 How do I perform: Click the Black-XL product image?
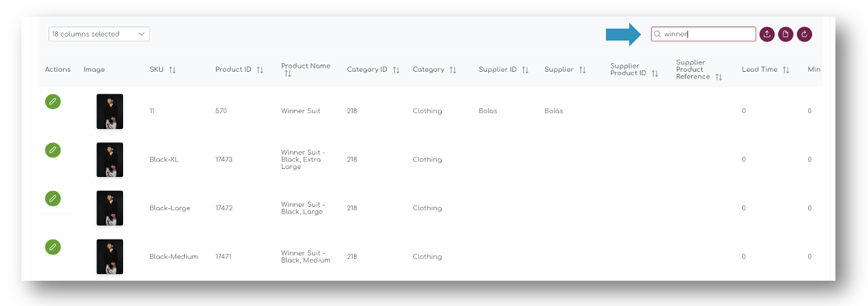pos(110,160)
